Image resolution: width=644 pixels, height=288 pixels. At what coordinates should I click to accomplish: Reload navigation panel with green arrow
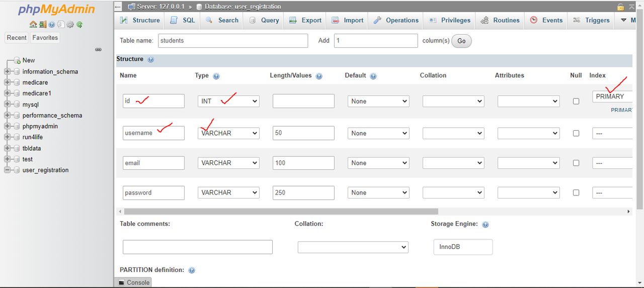click(79, 24)
